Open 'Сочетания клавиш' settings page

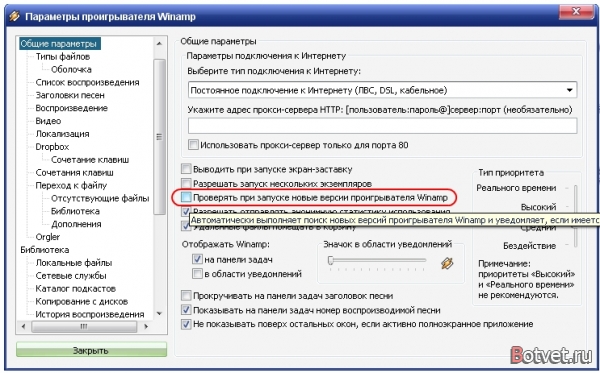click(x=75, y=173)
